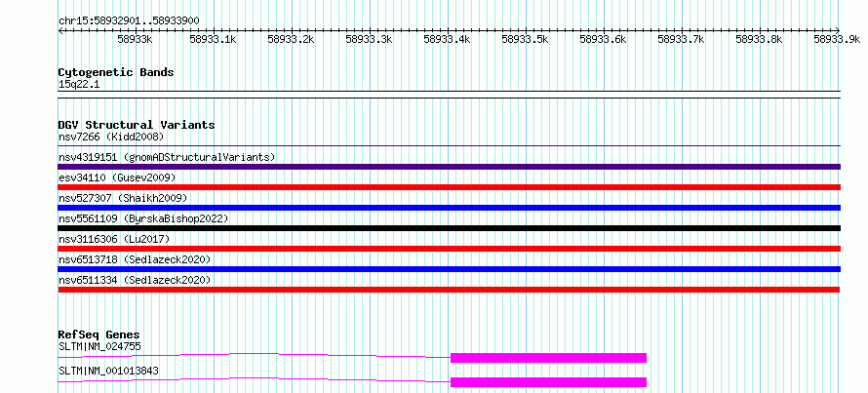Click the blue nsv6513718 variant bar

click(x=449, y=269)
